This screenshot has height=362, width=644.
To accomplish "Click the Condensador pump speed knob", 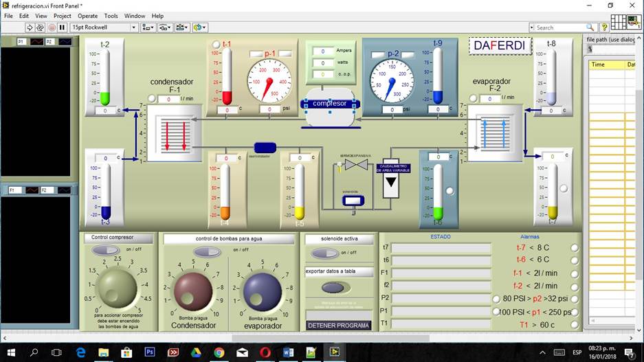I will pyautogui.click(x=193, y=290).
